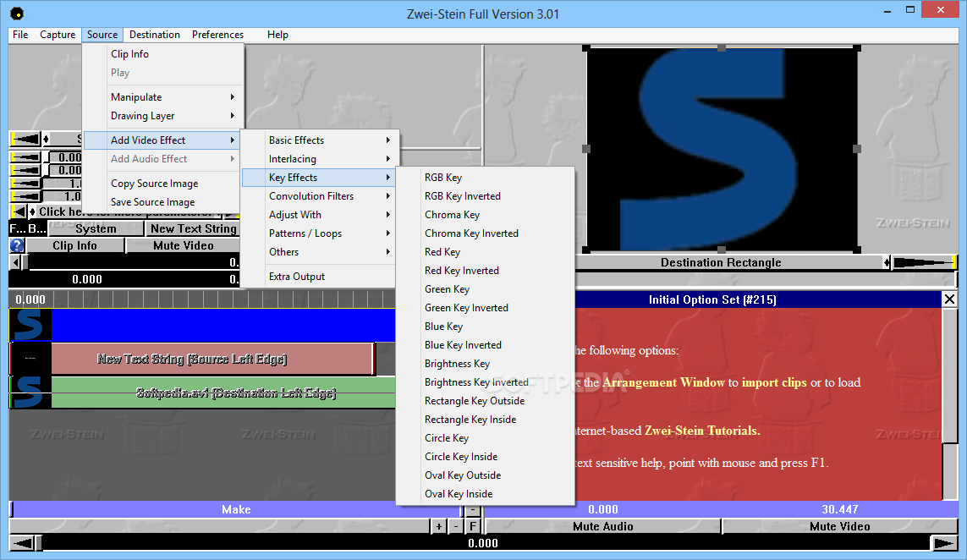The width and height of the screenshot is (967, 560).
Task: Pick Rectangle Key Outside
Action: point(486,401)
